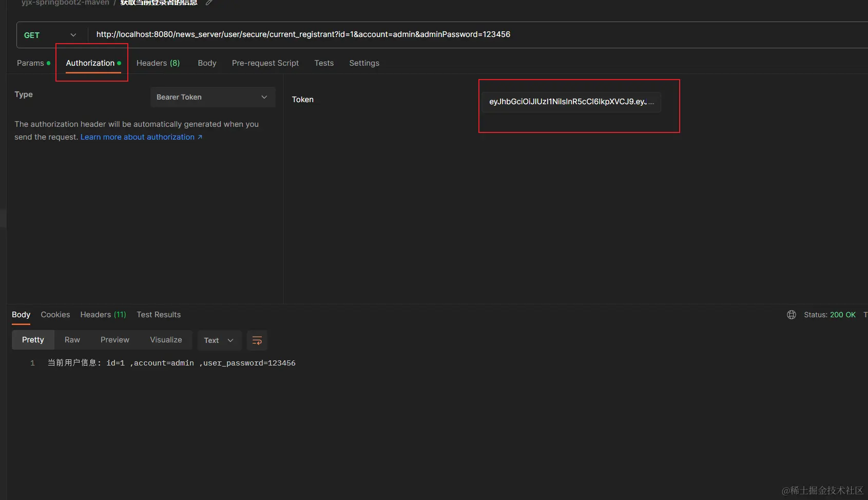Open the GET method dropdown
Viewport: 868px width, 500px height.
[x=50, y=35]
